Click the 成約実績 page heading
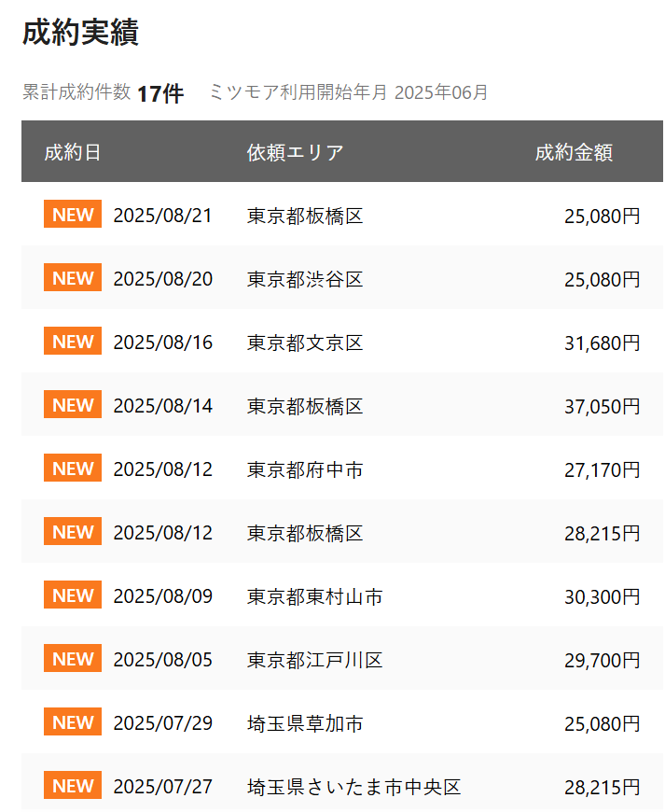The image size is (665, 812). tap(80, 33)
